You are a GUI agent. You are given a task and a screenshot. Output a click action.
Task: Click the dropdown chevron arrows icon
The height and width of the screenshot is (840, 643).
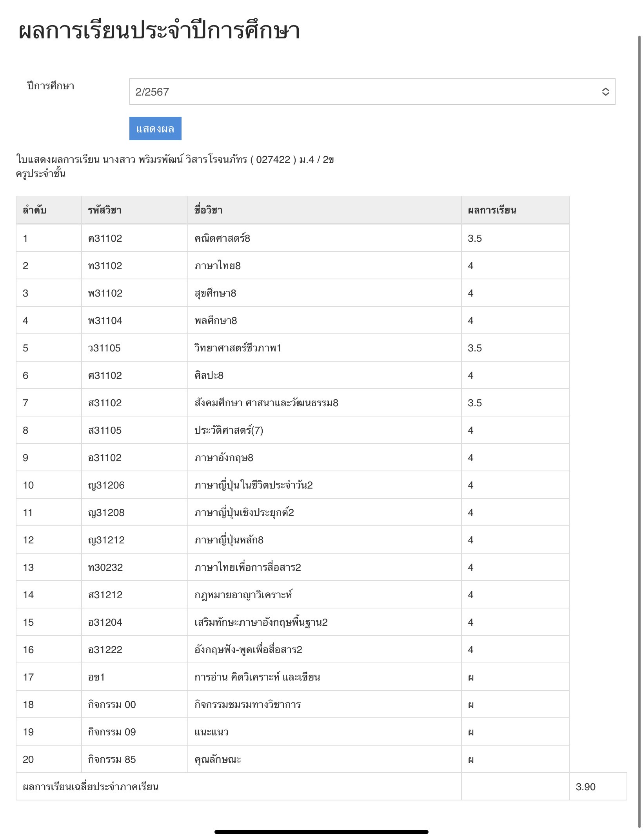click(605, 92)
